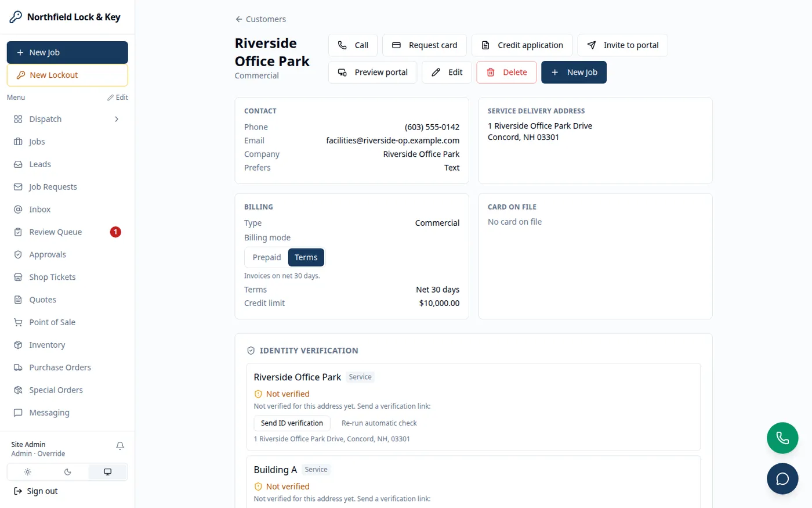Open Job Requests page
The height and width of the screenshot is (508, 812).
[67, 187]
